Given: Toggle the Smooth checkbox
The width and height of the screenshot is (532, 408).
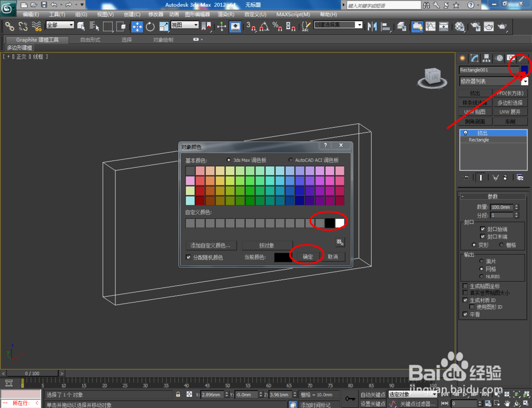Looking at the screenshot, I should 465,314.
